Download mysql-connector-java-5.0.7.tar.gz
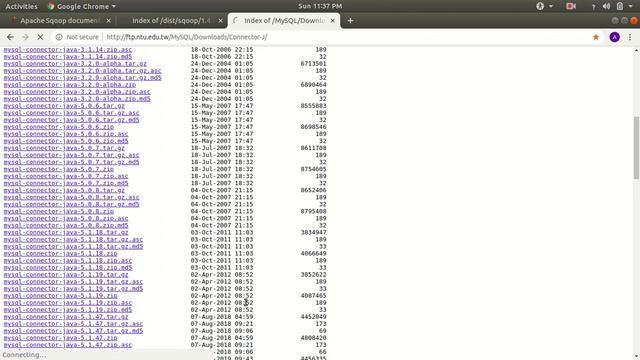640x360 pixels. 64,148
